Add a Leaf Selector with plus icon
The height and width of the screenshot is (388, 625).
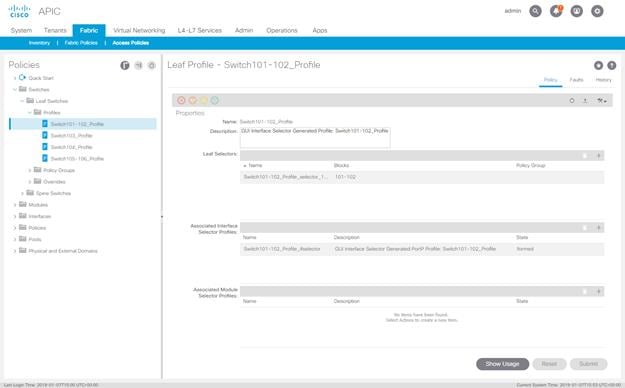(598, 156)
